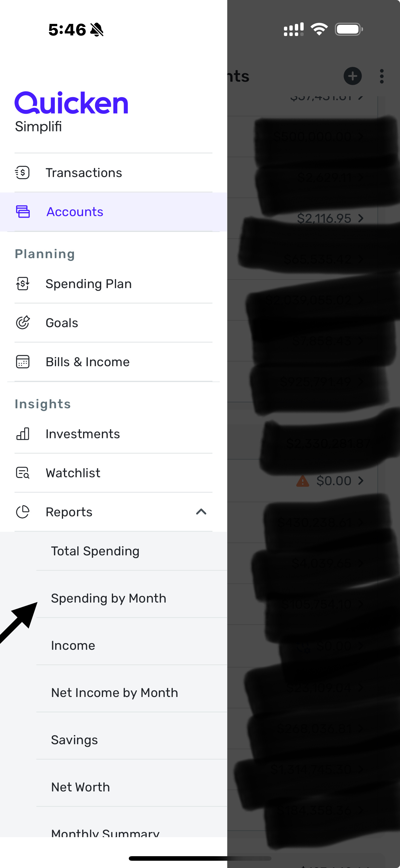400x868 pixels.
Task: Tap the Goals target icon
Action: coord(23,323)
